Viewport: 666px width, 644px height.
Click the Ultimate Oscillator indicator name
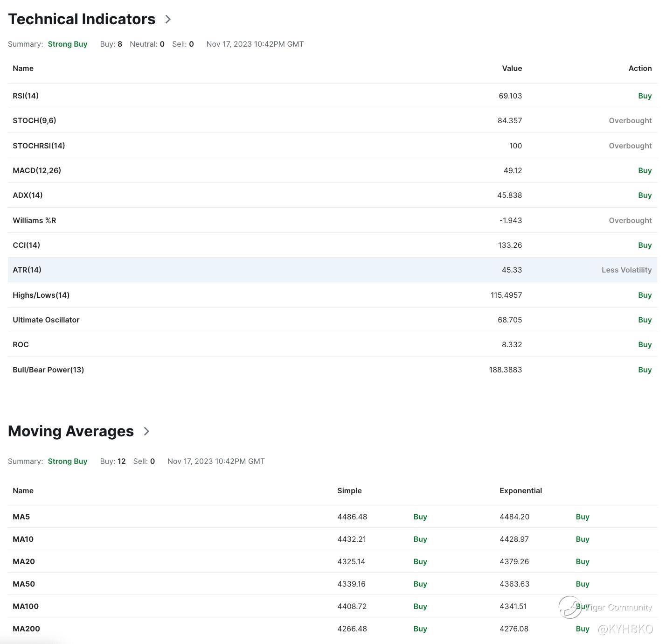coord(46,320)
